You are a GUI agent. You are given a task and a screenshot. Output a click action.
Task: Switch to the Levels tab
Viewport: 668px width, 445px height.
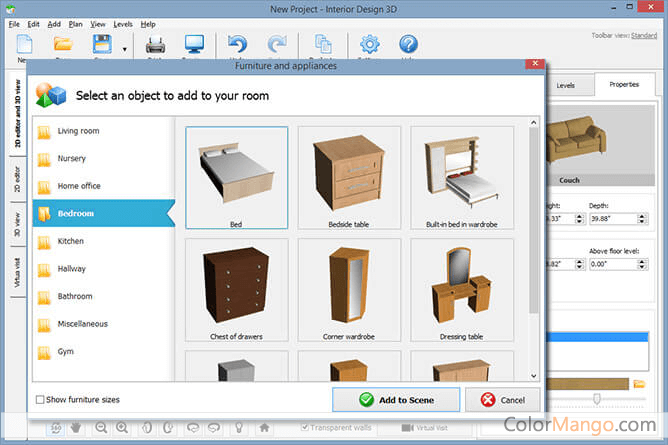(566, 85)
